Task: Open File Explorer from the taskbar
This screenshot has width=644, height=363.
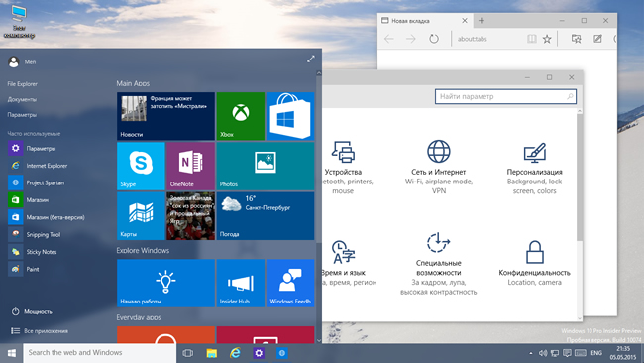Action: [x=211, y=353]
